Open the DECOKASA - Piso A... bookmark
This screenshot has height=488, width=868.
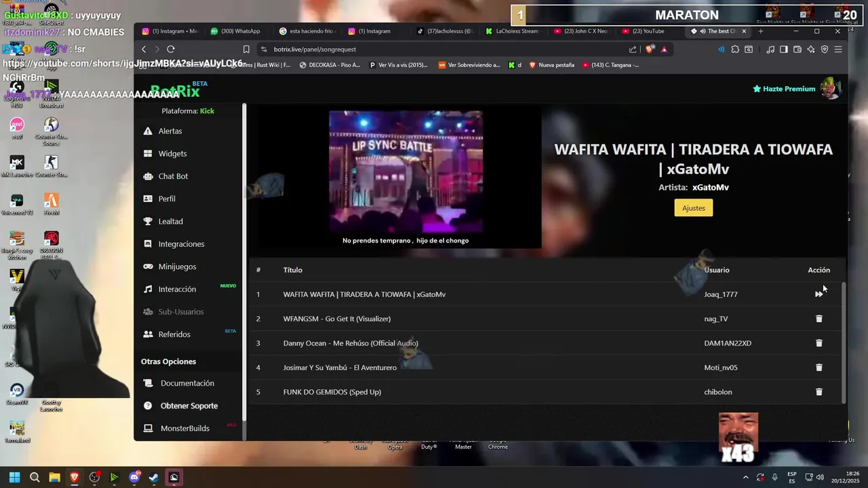330,65
